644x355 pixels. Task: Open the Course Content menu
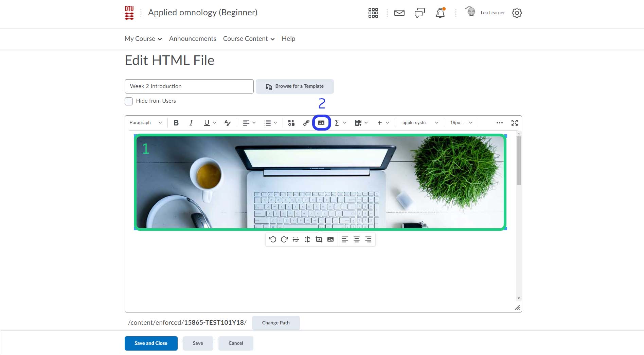tap(249, 39)
